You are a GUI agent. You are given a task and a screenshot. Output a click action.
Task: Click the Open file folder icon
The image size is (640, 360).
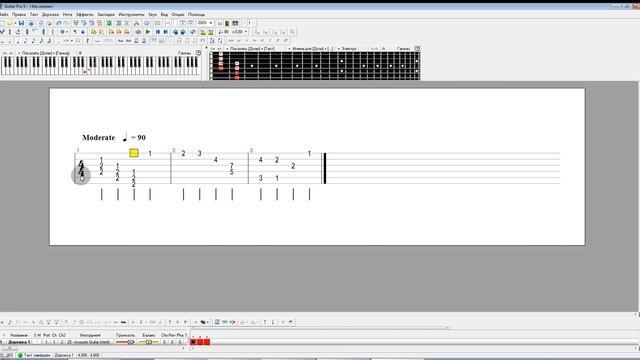click(11, 23)
